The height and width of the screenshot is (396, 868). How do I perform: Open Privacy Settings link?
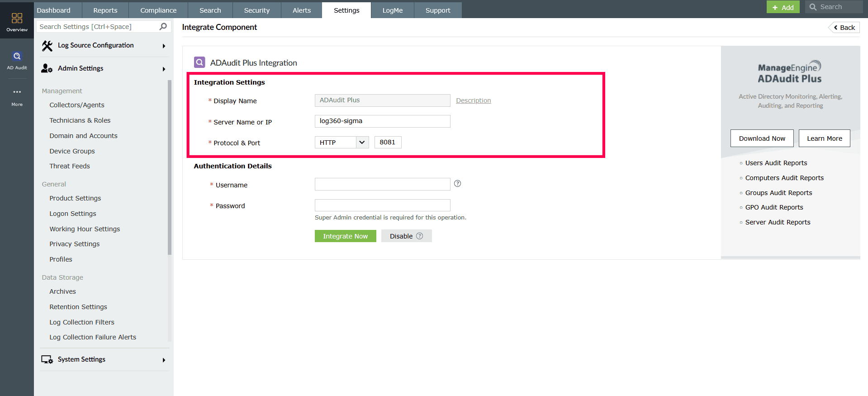point(75,244)
